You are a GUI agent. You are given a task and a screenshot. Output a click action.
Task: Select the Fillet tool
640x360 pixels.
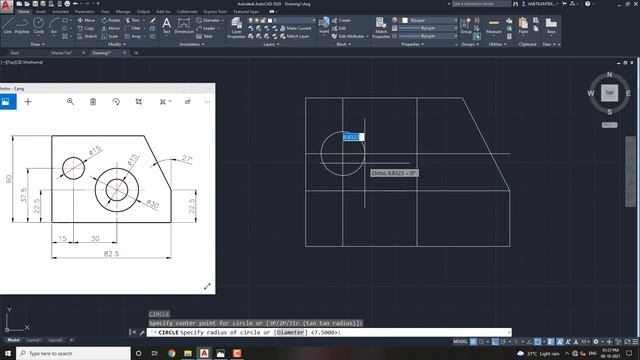pos(133,28)
